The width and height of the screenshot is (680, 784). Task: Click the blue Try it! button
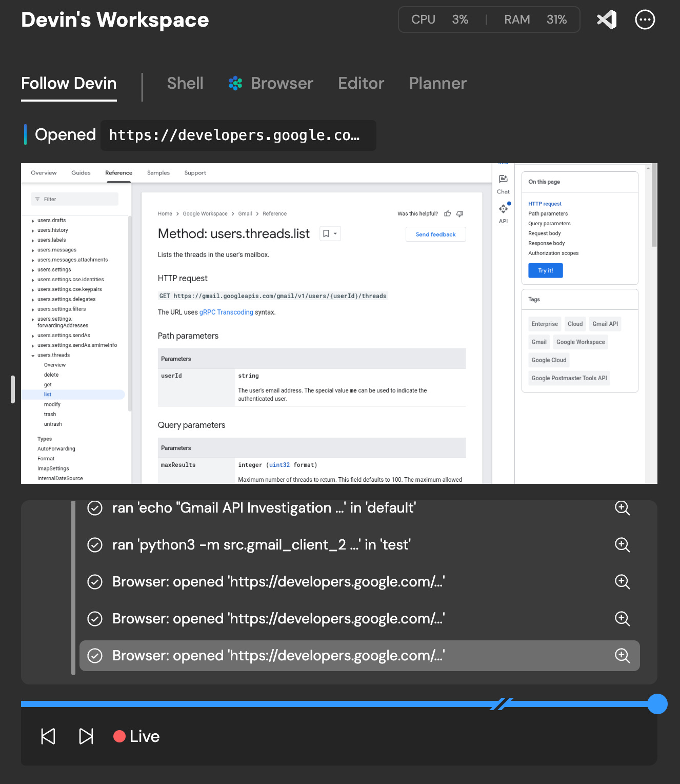546,270
